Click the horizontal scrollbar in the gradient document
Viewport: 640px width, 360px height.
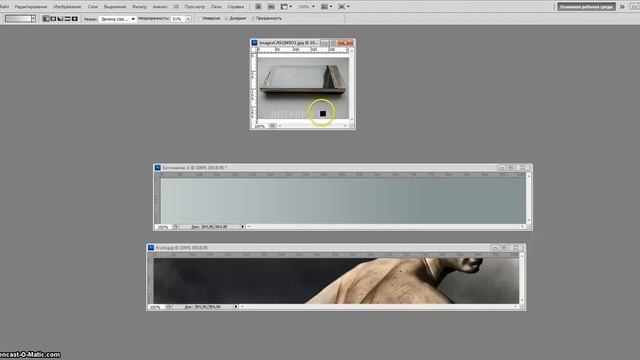tap(386, 227)
